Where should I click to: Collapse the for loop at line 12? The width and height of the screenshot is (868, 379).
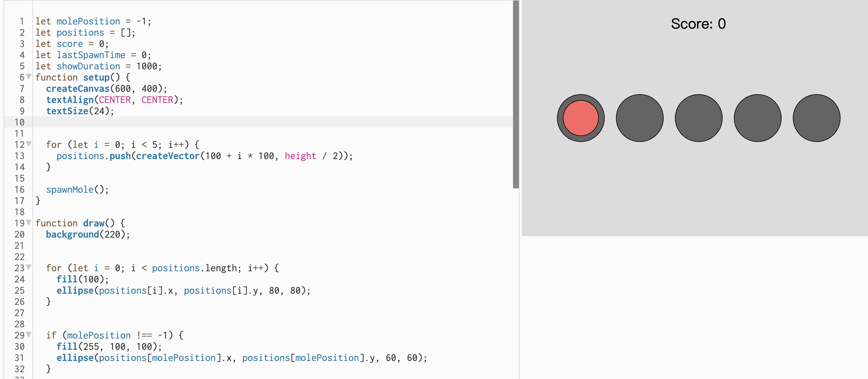point(29,144)
